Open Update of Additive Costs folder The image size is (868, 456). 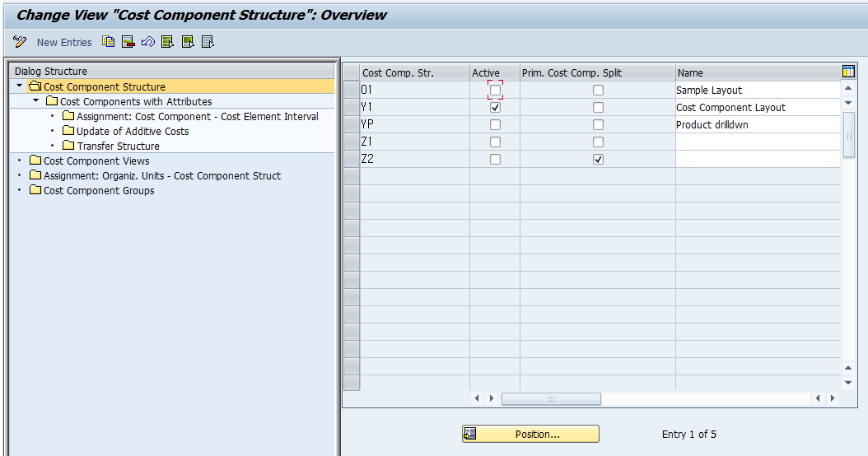tap(133, 132)
